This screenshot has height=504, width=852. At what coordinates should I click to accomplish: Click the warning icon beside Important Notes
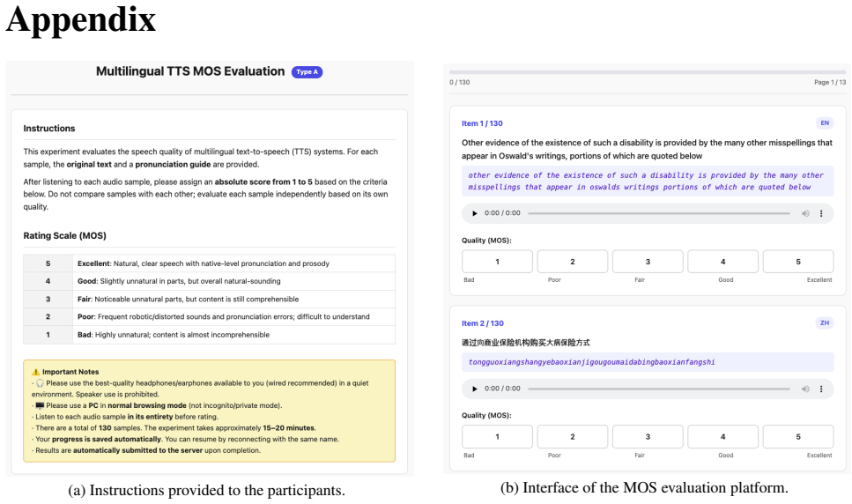36,372
